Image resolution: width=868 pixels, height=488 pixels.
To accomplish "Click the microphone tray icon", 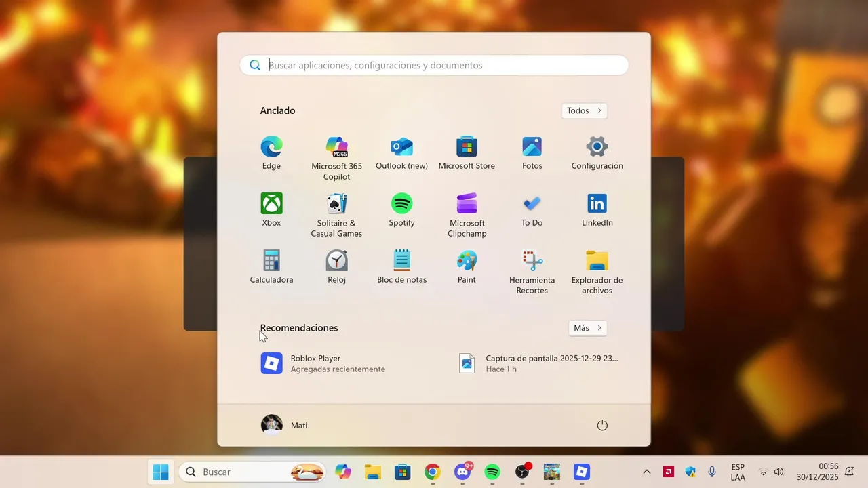I will click(712, 472).
